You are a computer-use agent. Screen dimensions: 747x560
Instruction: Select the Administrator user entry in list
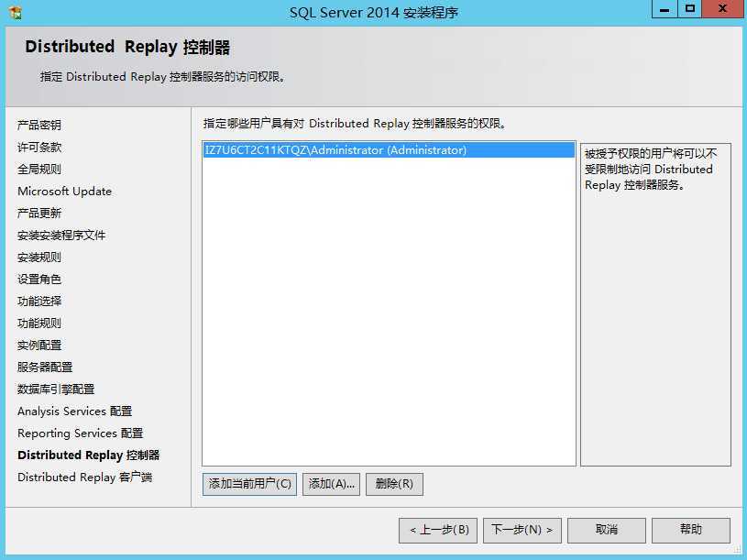[x=389, y=150]
